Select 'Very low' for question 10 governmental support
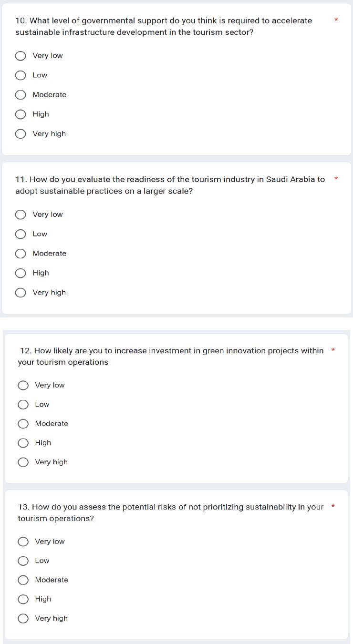Image resolution: width=353 pixels, height=644 pixels. pyautogui.click(x=21, y=56)
